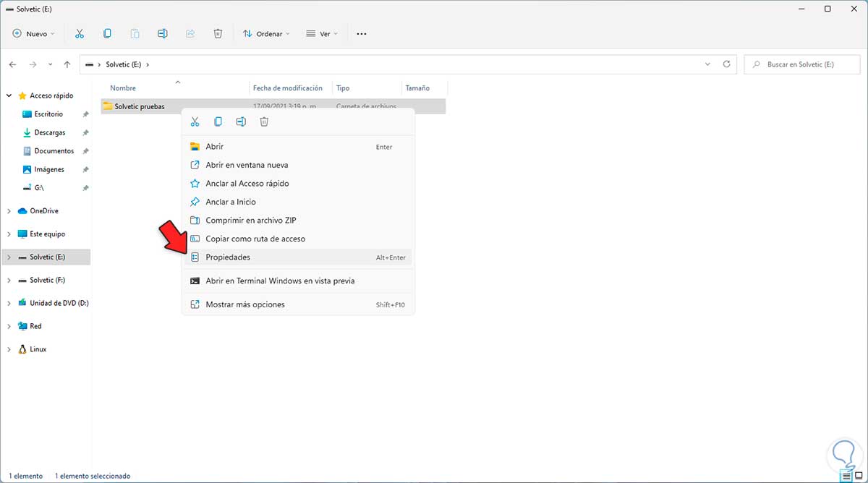The width and height of the screenshot is (868, 483).
Task: Click the Paste icon in the top toolbar
Action: [x=135, y=33]
